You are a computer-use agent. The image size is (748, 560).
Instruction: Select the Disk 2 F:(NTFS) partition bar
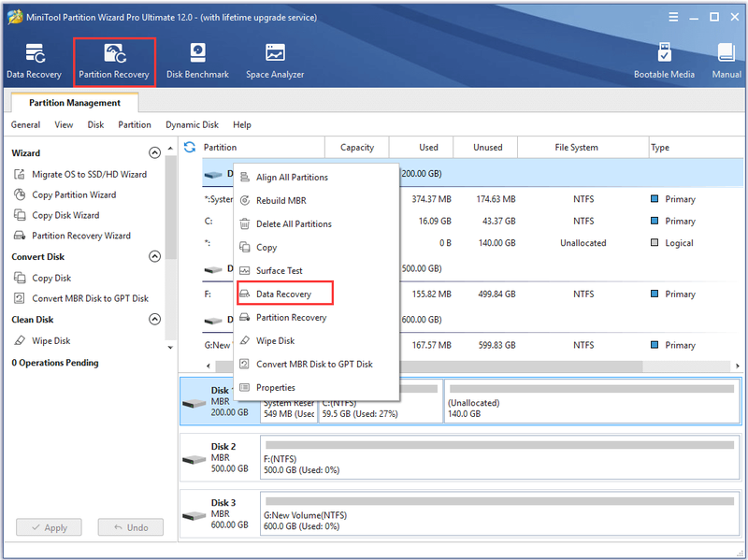point(499,457)
